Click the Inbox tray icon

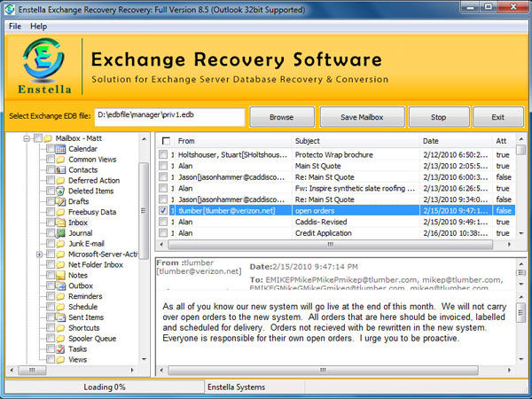click(x=60, y=223)
